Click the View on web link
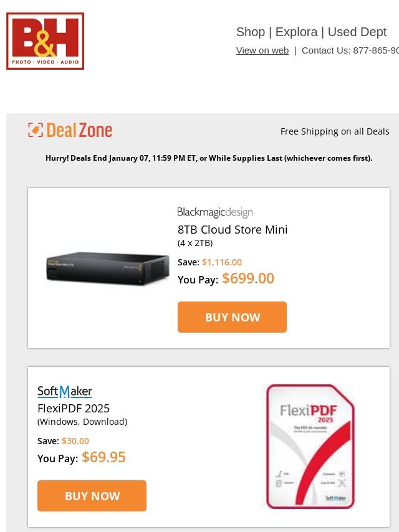The image size is (399, 532). [262, 50]
